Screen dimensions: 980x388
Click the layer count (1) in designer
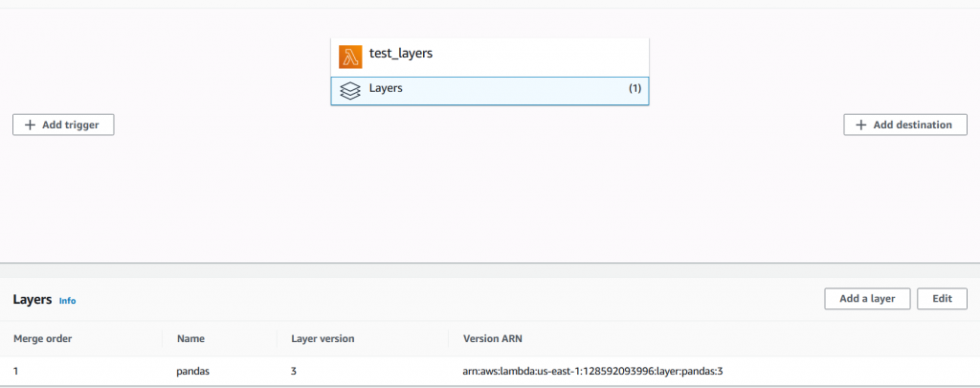635,89
